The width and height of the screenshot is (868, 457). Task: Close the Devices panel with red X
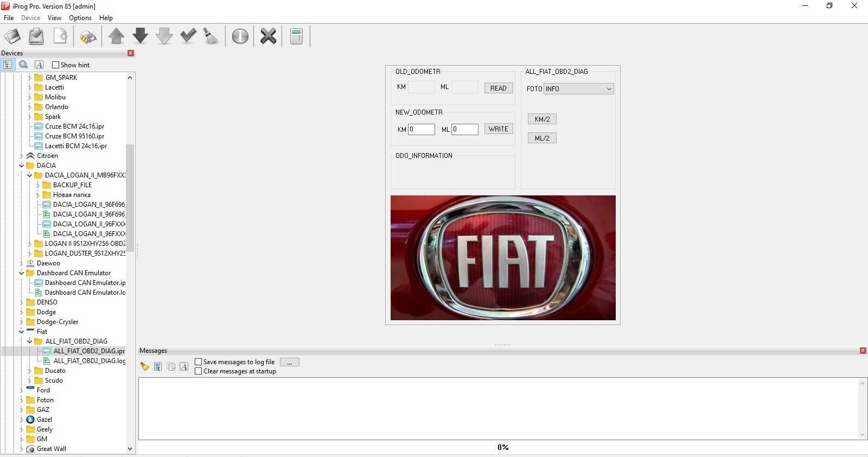(131, 53)
